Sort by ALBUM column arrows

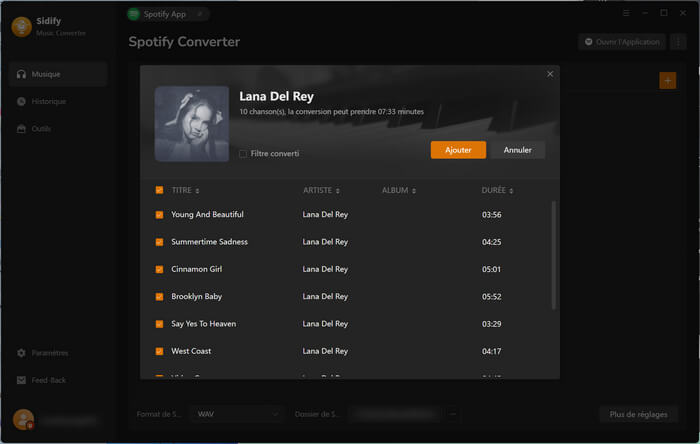414,191
